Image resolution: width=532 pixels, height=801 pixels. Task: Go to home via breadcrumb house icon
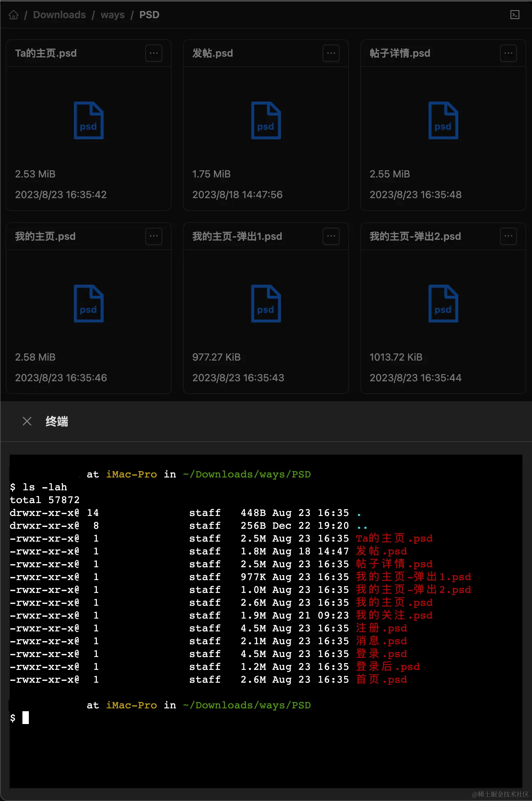click(x=14, y=15)
